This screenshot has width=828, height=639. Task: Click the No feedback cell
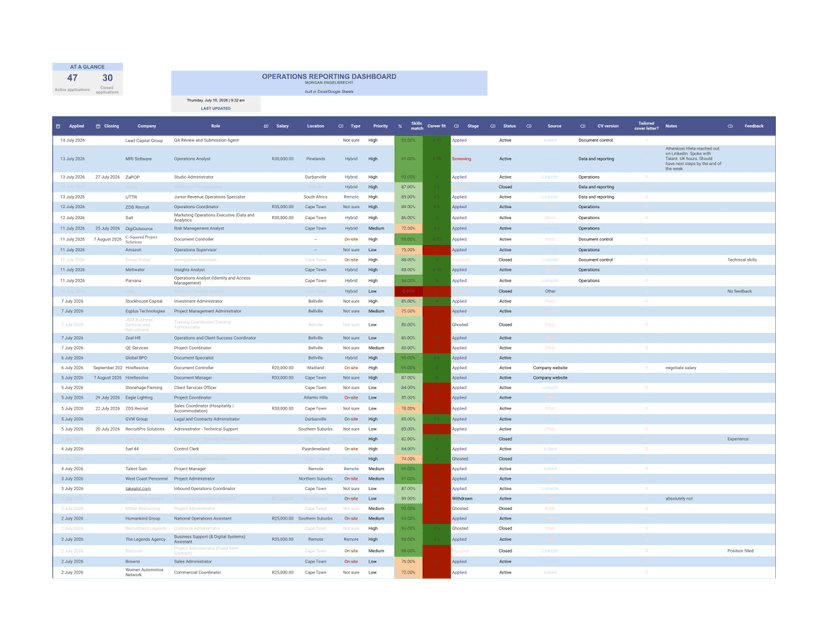pos(739,292)
